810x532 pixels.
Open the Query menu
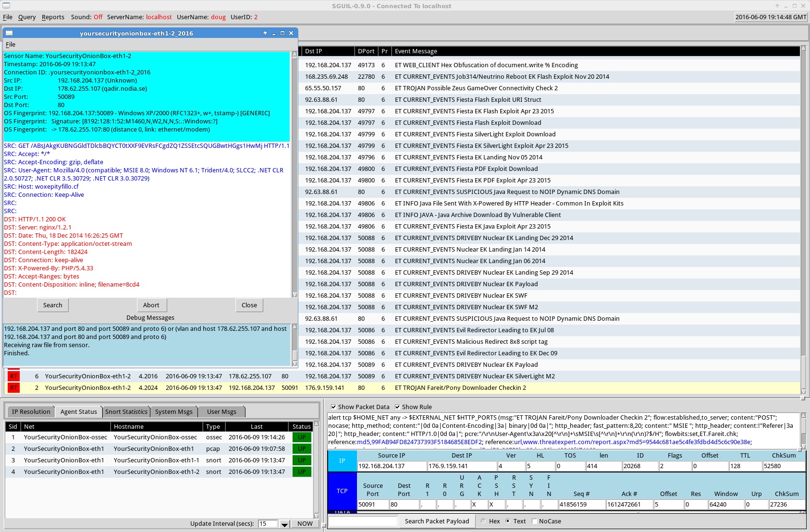(27, 17)
